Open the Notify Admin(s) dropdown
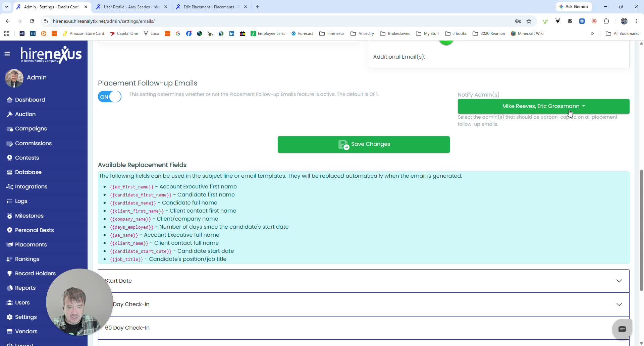The width and height of the screenshot is (644, 346). (543, 106)
